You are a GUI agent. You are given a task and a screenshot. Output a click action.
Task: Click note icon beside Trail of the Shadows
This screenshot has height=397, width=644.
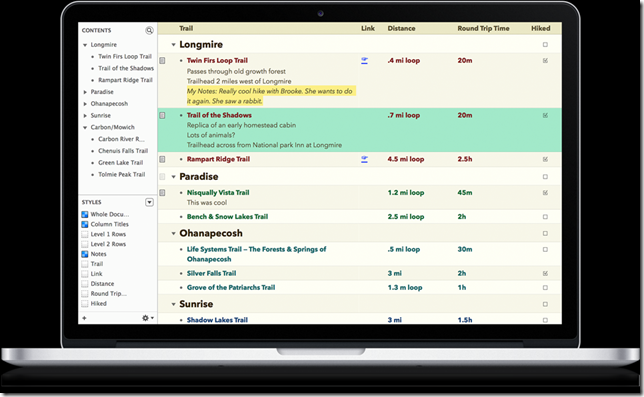[x=162, y=115]
